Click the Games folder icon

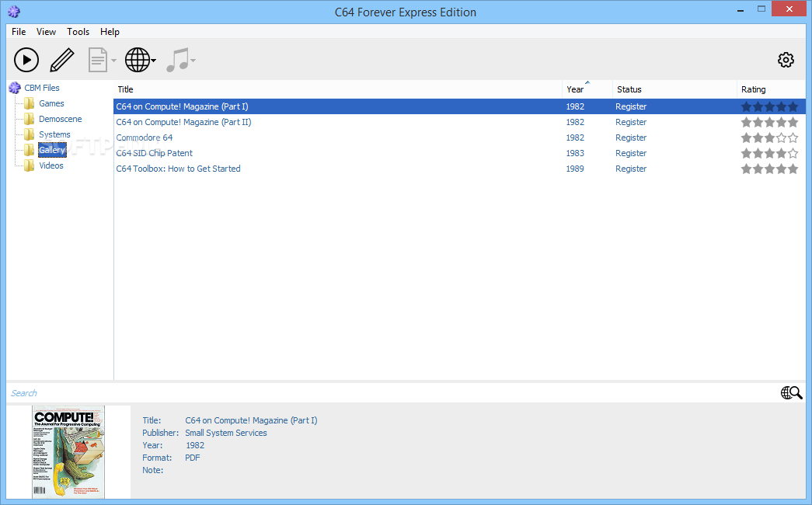pyautogui.click(x=30, y=103)
